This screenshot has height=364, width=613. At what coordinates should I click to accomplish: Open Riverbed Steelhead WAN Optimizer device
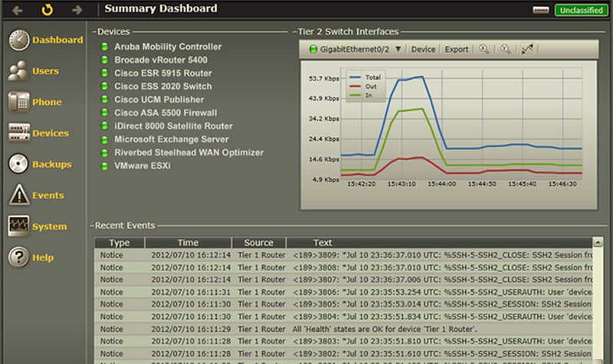(188, 152)
